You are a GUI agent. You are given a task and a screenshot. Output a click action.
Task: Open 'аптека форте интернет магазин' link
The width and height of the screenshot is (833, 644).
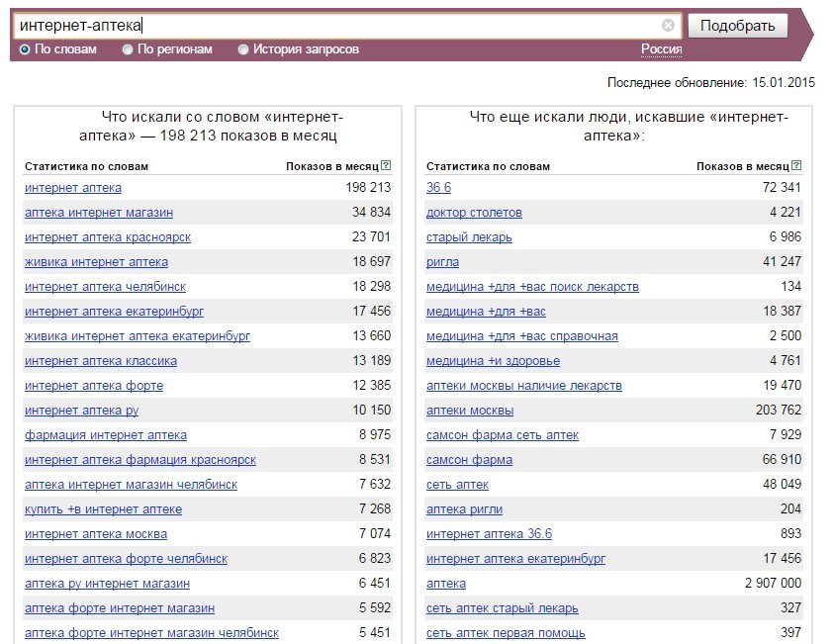pyautogui.click(x=120, y=607)
